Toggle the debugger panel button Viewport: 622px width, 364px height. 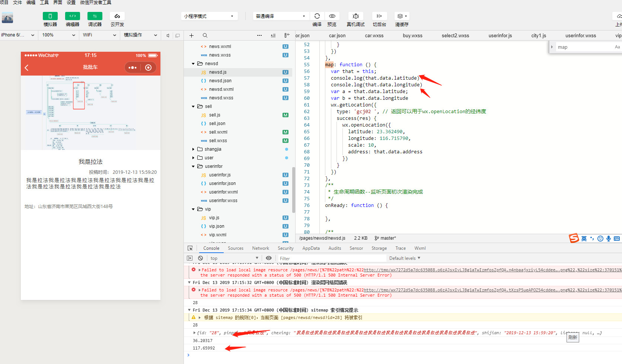pos(95,16)
